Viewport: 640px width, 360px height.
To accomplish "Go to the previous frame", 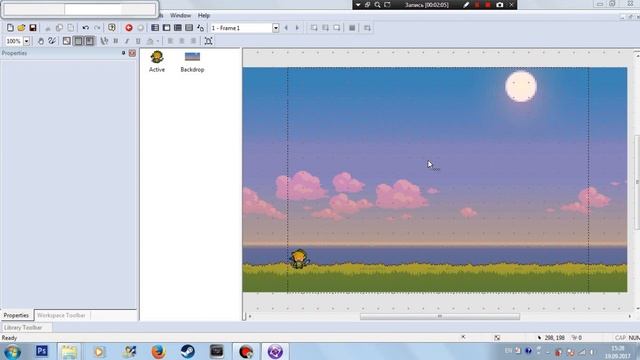I will tap(286, 28).
